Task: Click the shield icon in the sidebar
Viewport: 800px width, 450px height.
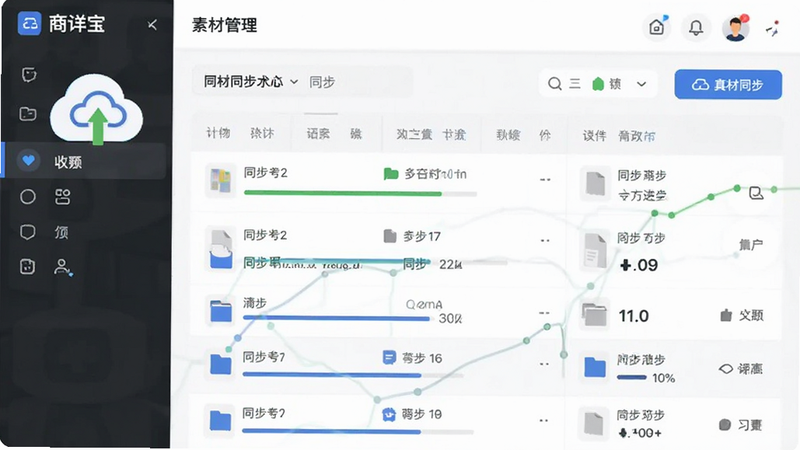Action: point(28,232)
